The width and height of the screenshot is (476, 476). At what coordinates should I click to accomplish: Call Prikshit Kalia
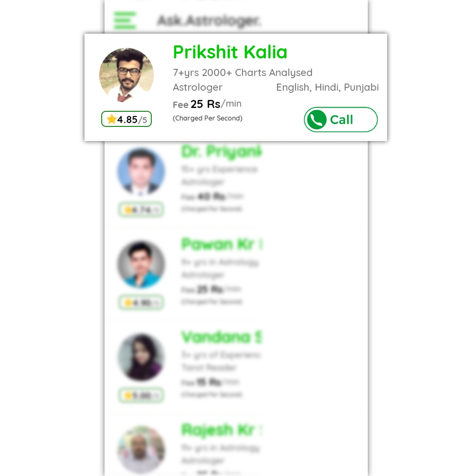click(x=341, y=120)
